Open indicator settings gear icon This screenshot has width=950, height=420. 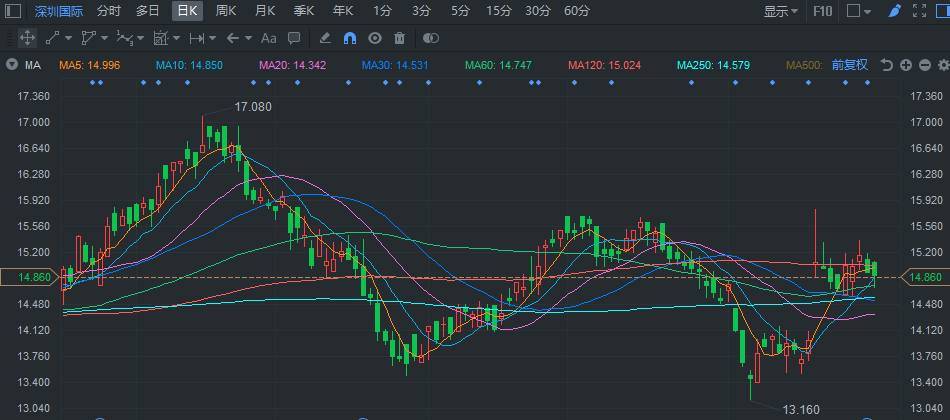pos(943,65)
